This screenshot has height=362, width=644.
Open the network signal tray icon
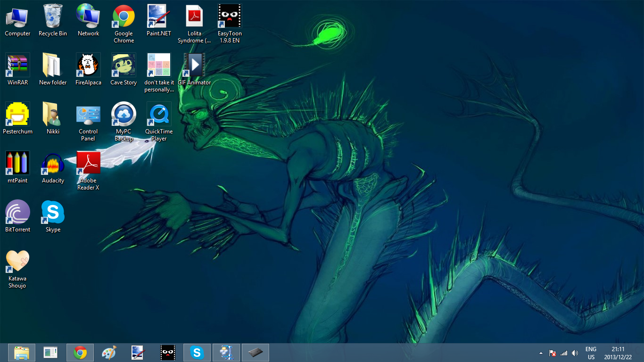click(x=564, y=353)
